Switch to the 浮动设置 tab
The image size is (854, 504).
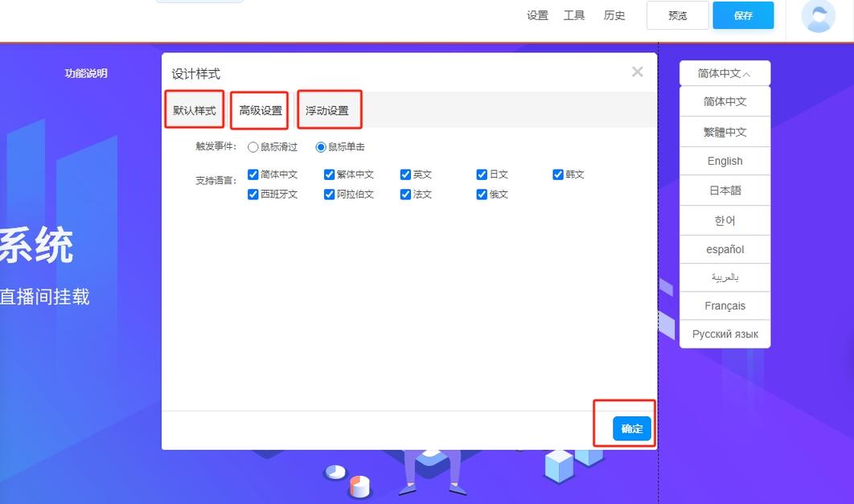pyautogui.click(x=326, y=110)
